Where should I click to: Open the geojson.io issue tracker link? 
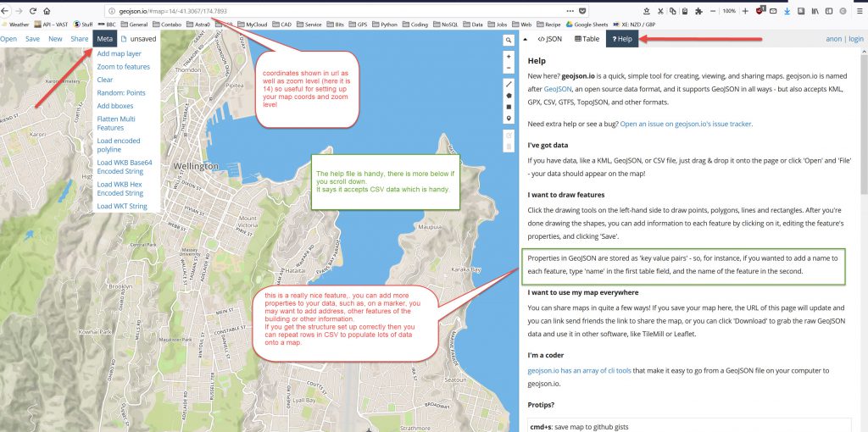685,124
